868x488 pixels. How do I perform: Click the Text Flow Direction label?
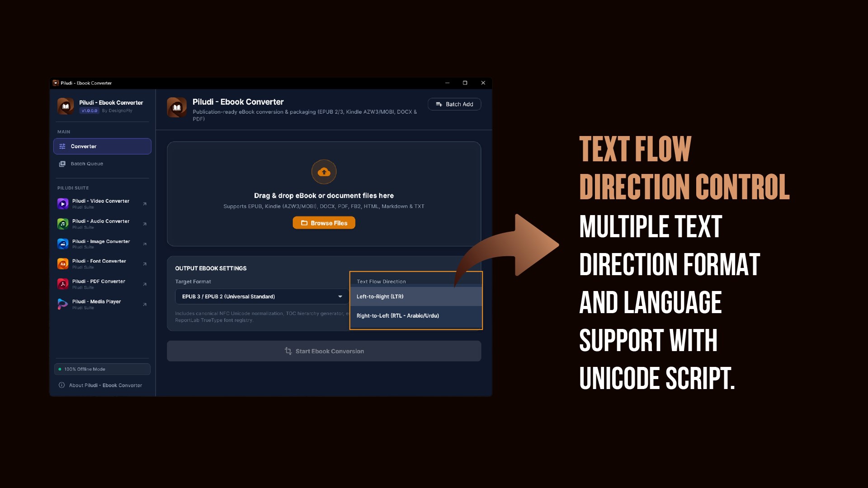(x=381, y=282)
